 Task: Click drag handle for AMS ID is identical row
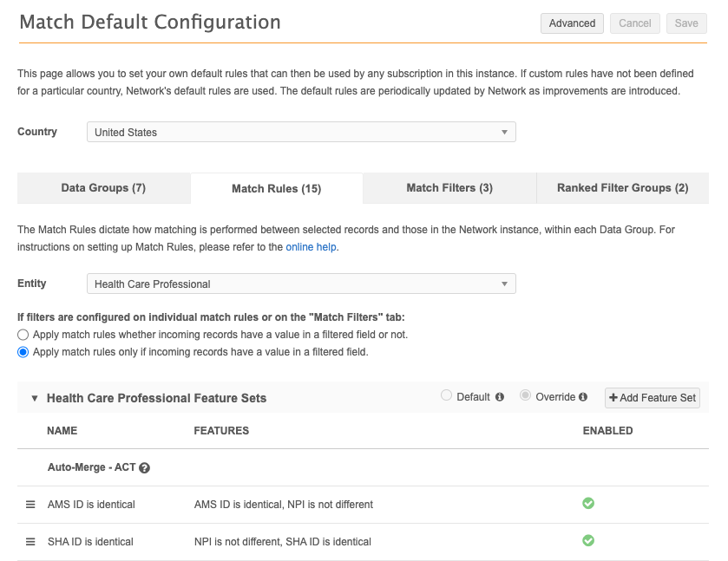[x=30, y=505]
